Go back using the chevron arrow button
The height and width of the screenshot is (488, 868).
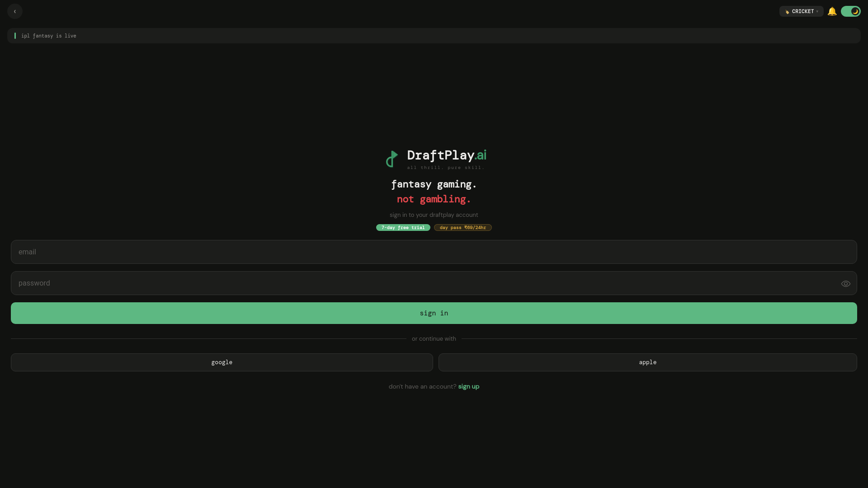(x=15, y=11)
